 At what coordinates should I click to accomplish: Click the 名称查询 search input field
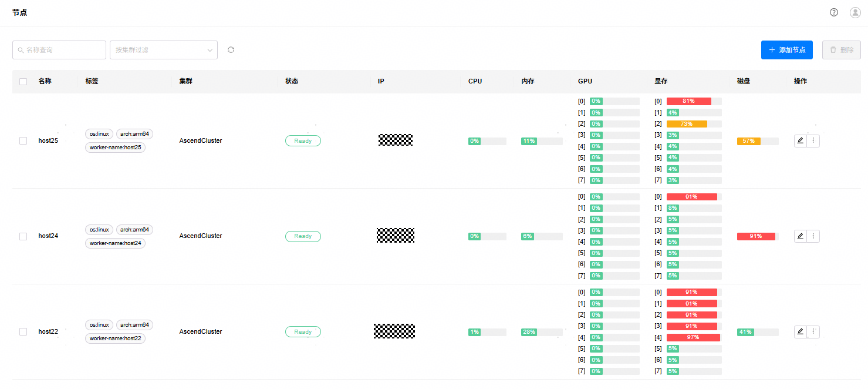pos(59,50)
